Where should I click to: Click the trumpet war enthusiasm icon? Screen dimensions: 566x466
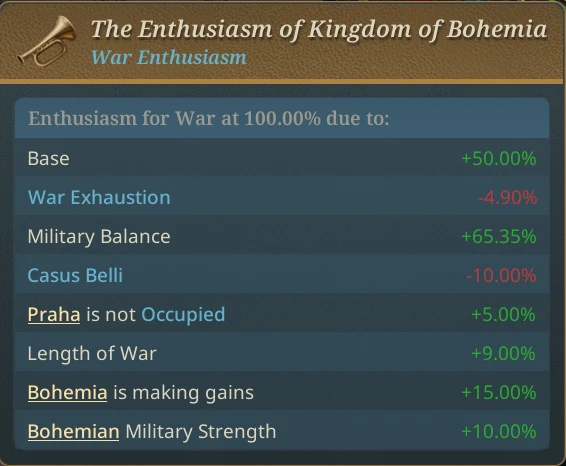click(x=46, y=42)
